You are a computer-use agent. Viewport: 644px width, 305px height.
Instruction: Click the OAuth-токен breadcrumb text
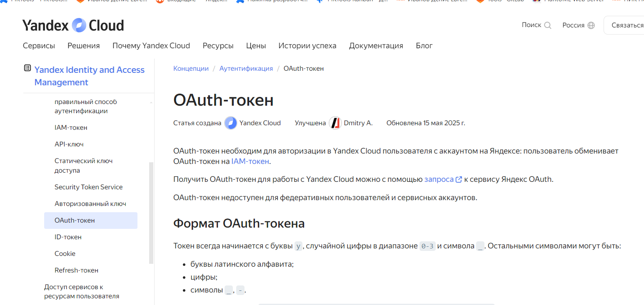coord(304,69)
